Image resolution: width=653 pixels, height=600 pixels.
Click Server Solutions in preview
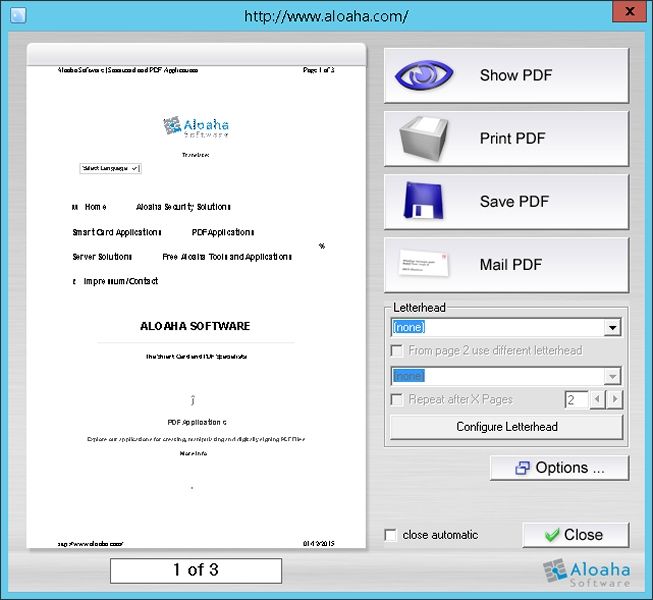[x=102, y=257]
